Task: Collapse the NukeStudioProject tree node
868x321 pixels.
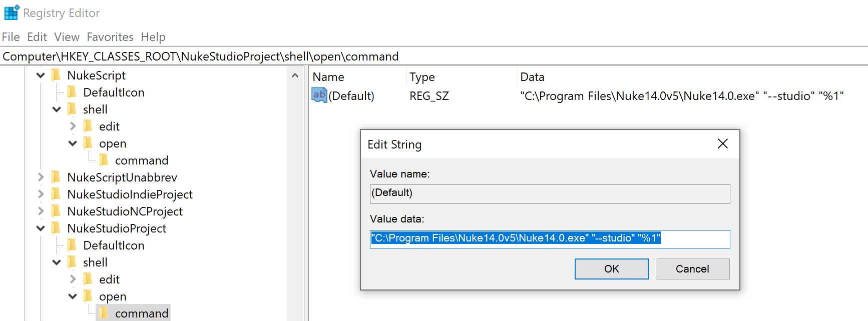Action: coord(41,228)
